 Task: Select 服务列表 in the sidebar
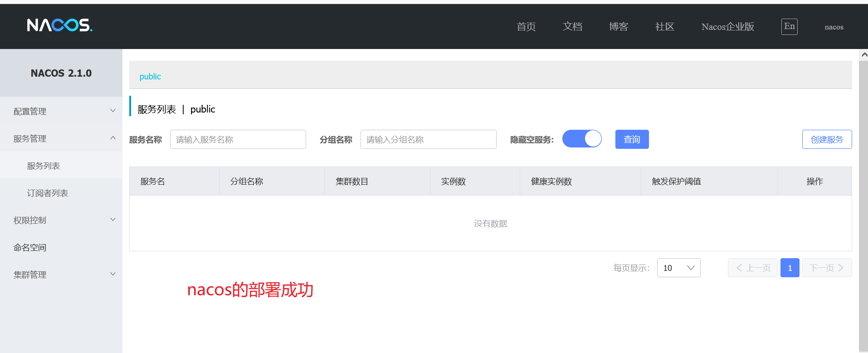(x=44, y=166)
